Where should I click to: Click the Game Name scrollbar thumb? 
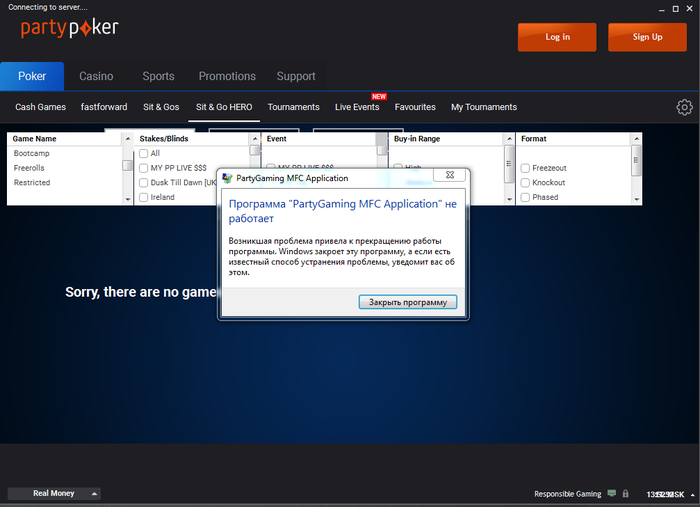tap(128, 166)
